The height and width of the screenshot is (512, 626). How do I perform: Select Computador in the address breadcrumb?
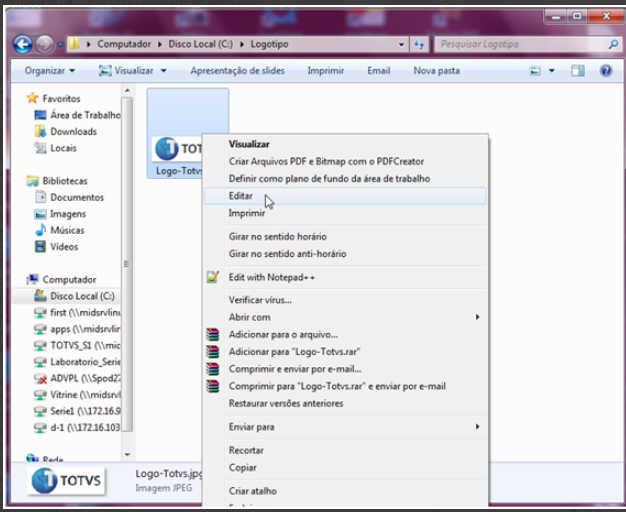(x=124, y=44)
